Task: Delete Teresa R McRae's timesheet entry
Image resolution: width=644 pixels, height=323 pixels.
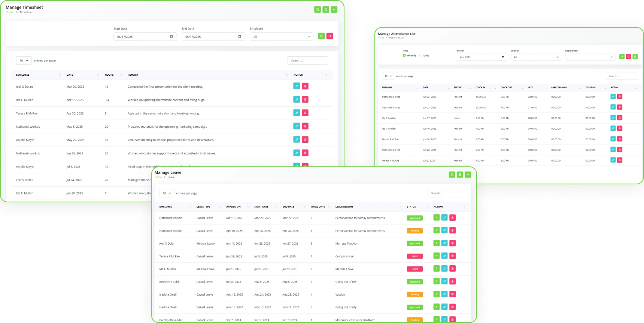Action: pos(305,113)
